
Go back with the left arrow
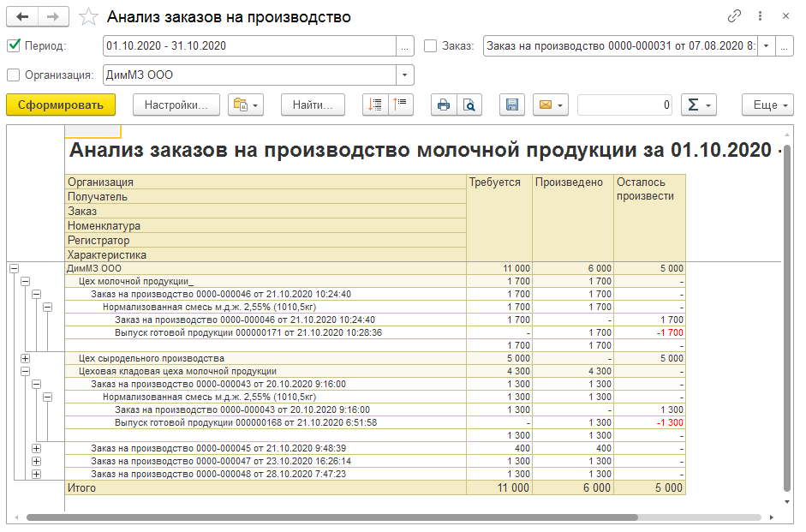click(x=22, y=16)
